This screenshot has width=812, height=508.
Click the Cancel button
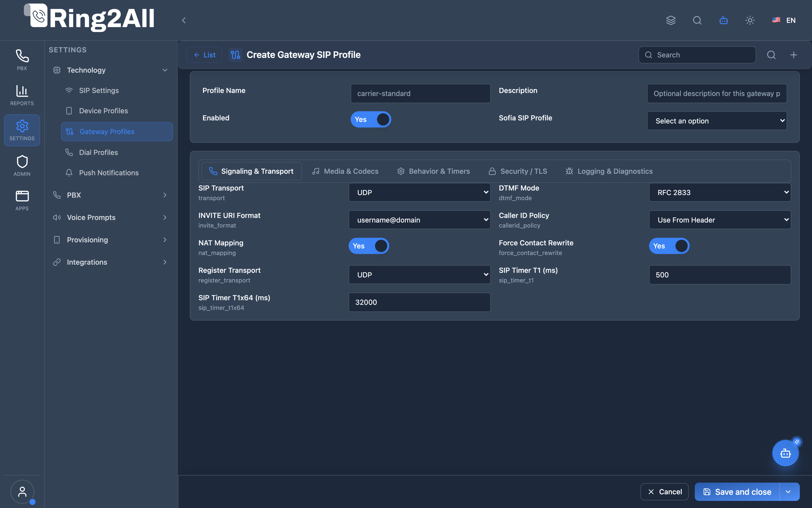[664, 491]
